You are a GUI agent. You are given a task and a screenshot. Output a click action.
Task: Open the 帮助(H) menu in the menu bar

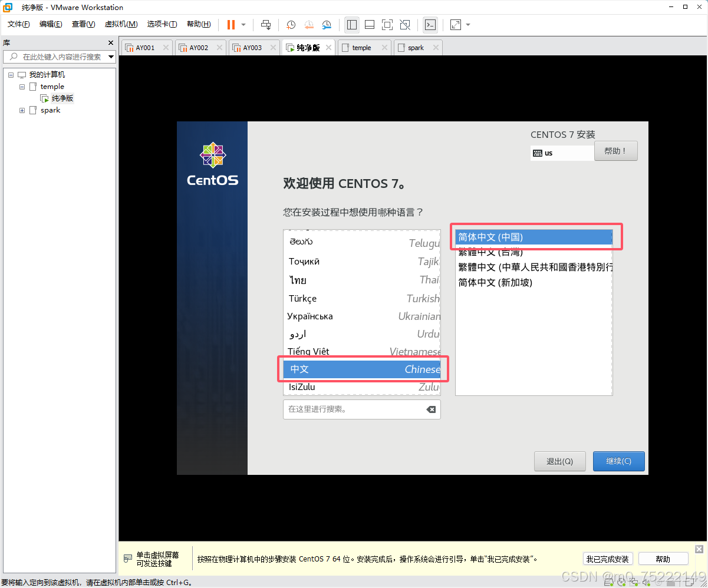tap(199, 24)
